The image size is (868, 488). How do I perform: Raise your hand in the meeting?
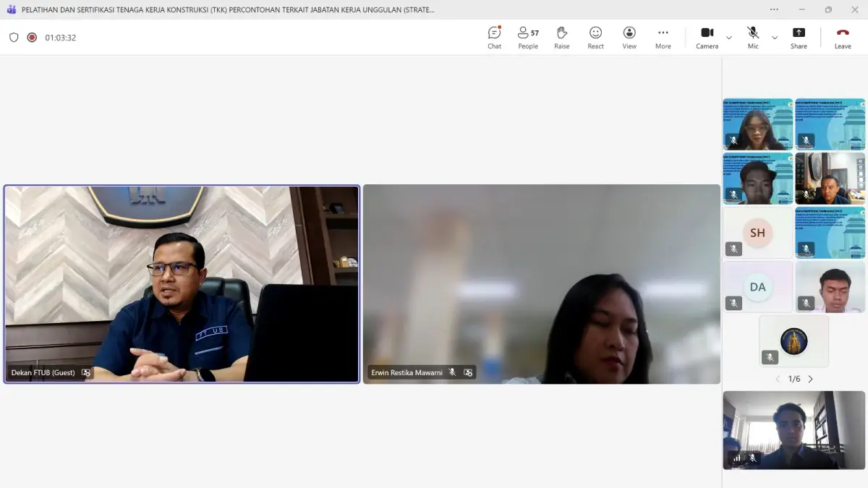pyautogui.click(x=562, y=38)
